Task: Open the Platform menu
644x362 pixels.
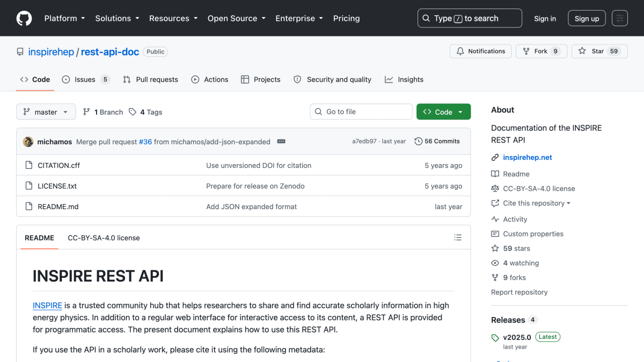Action: (64, 18)
